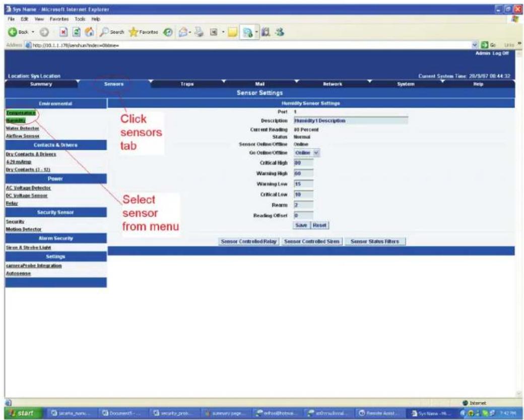Open Sensor Controlled Relay settings
Viewport: 524px width, 420px height.
pos(248,241)
